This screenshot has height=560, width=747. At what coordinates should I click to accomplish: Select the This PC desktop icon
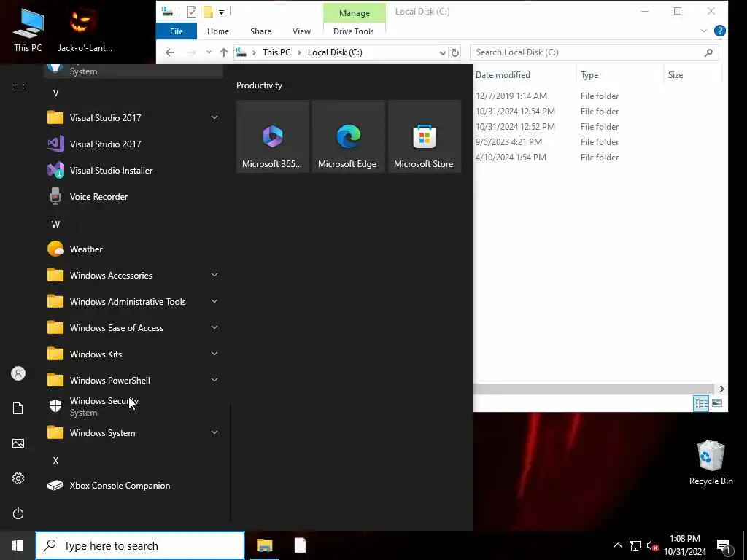pos(28,29)
